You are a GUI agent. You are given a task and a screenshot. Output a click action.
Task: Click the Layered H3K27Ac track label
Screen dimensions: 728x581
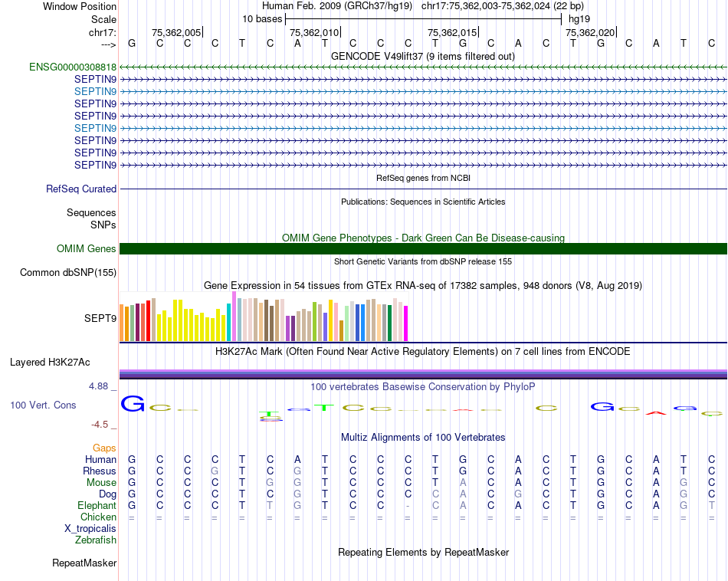click(50, 363)
